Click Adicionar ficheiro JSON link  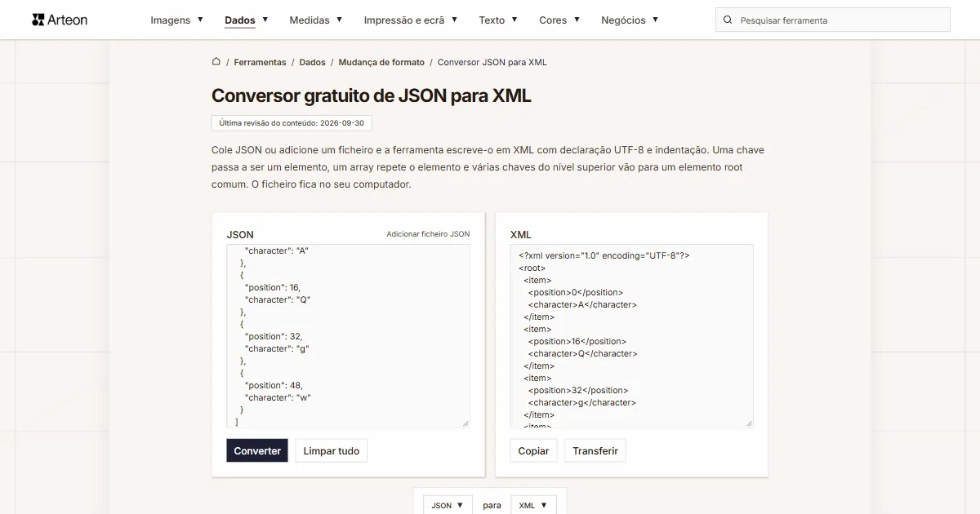428,234
